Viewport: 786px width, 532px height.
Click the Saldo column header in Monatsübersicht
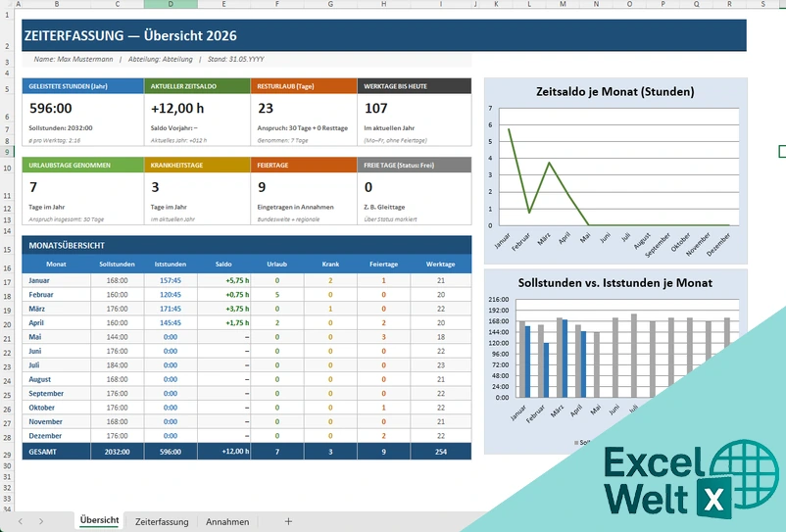223,264
